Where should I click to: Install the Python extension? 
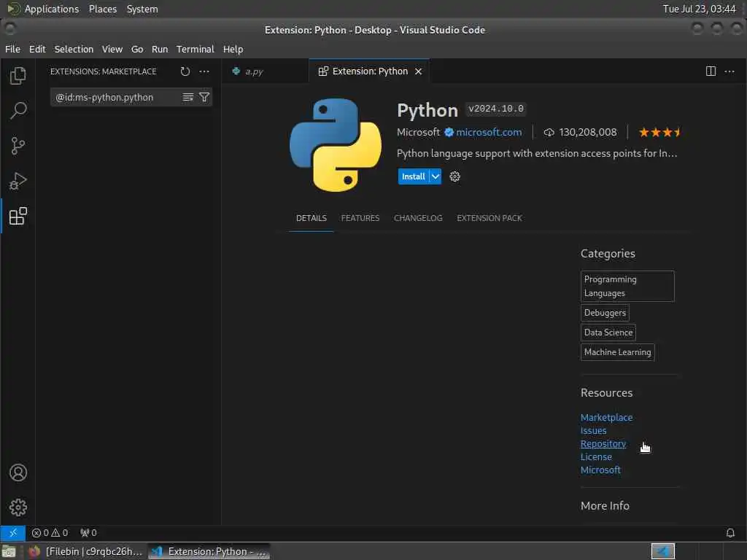click(x=413, y=176)
